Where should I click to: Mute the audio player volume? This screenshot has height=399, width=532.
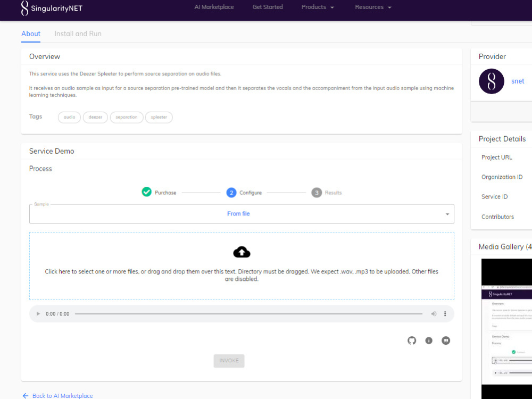pyautogui.click(x=434, y=314)
